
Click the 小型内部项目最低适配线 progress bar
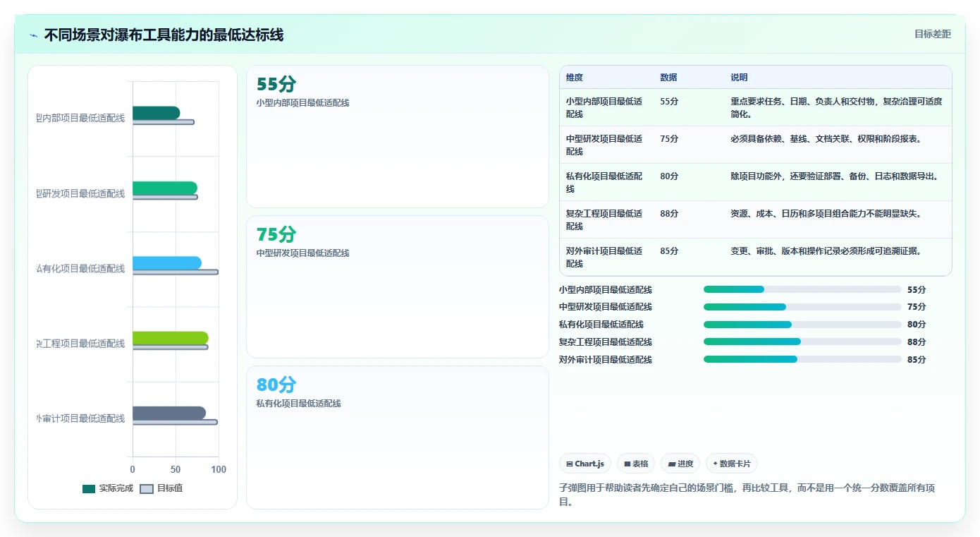click(x=802, y=289)
